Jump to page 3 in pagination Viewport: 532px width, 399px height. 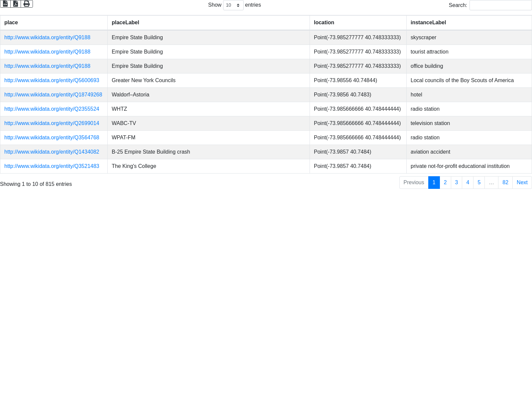tap(457, 183)
